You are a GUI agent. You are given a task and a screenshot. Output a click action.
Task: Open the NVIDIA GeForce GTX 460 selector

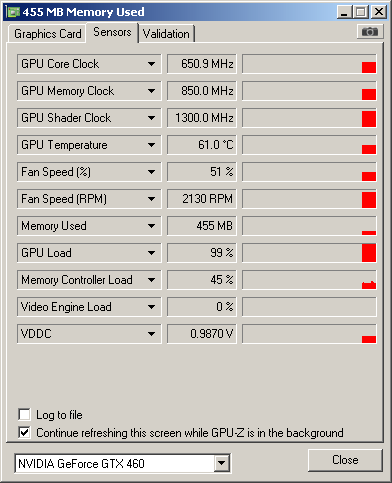123,463
